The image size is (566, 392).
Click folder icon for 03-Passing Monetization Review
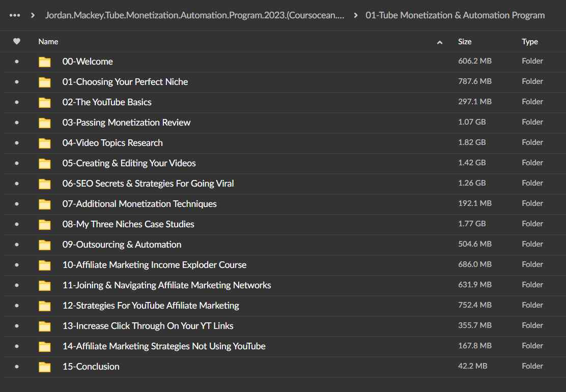point(45,123)
